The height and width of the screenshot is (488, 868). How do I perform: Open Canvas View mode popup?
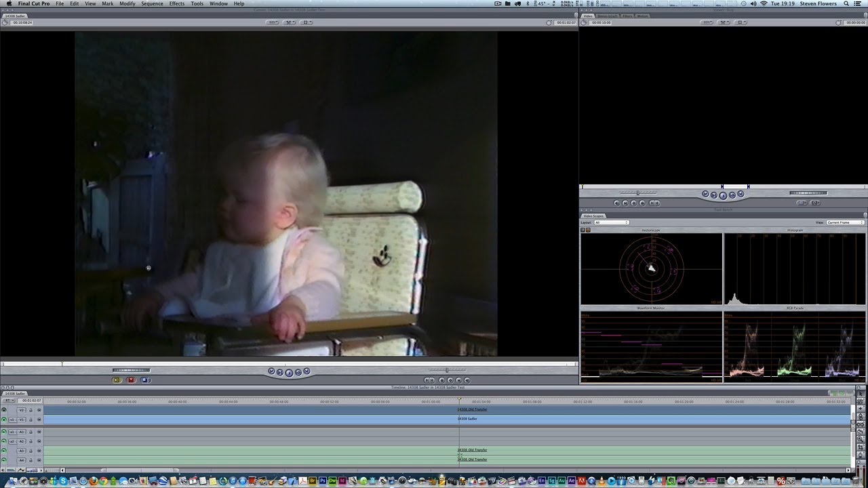(307, 22)
